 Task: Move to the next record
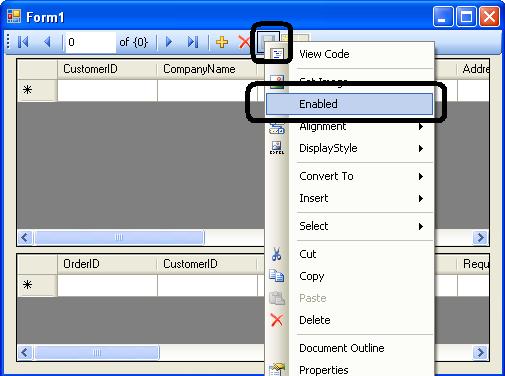pyautogui.click(x=169, y=42)
